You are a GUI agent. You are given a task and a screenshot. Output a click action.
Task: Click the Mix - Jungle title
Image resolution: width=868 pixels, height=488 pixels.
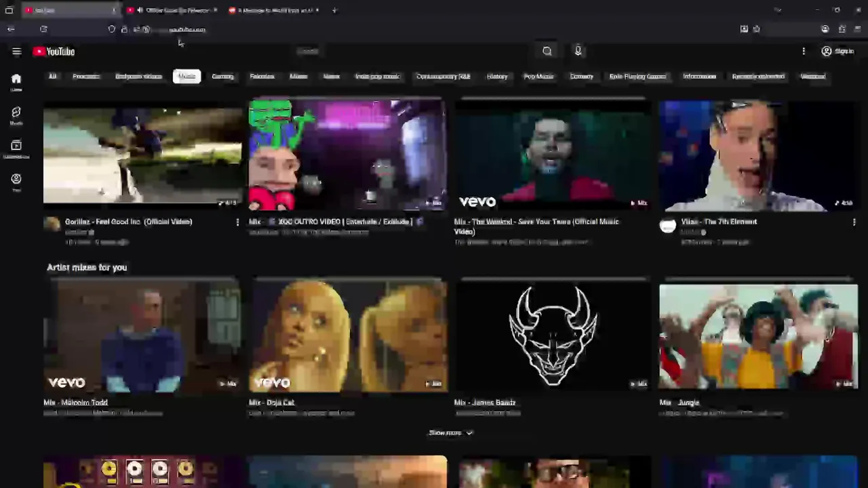coord(679,403)
